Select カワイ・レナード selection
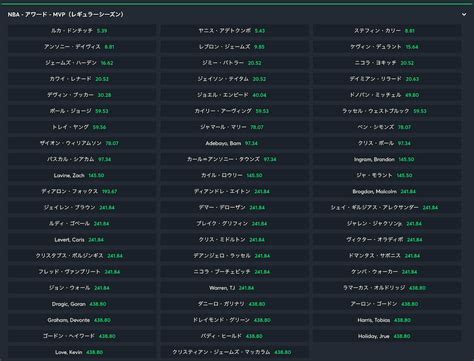 [x=82, y=79]
